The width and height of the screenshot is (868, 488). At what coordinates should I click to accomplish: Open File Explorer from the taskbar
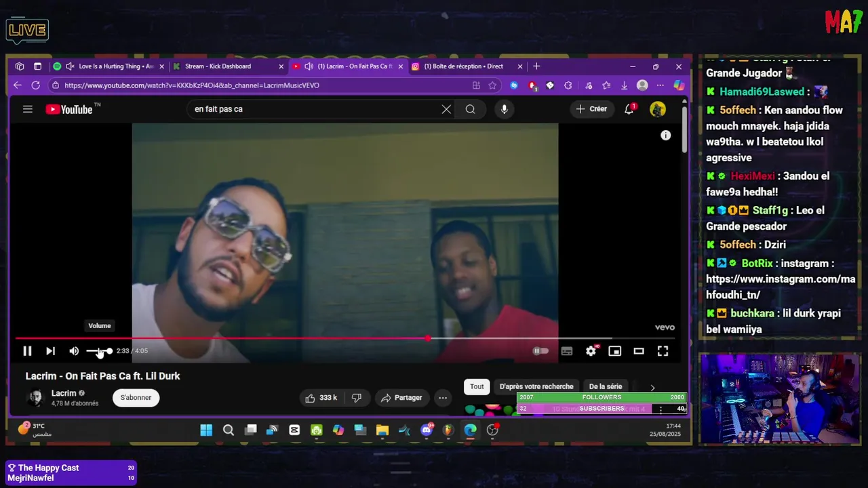[x=382, y=430]
